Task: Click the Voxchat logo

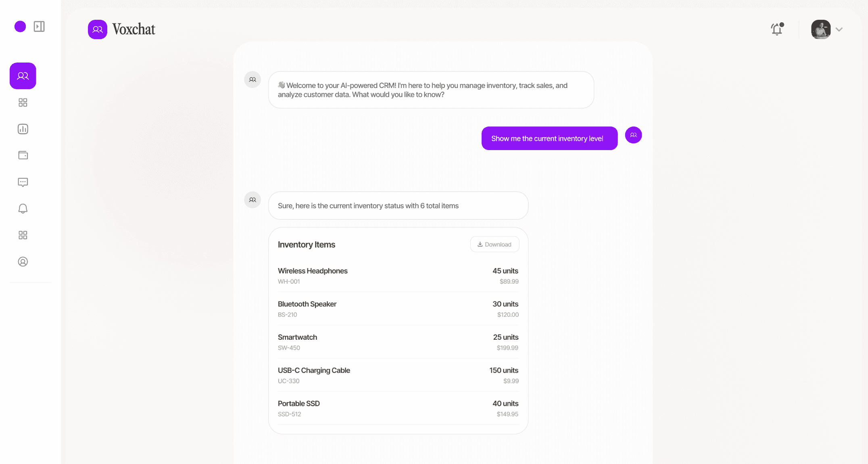Action: point(121,29)
